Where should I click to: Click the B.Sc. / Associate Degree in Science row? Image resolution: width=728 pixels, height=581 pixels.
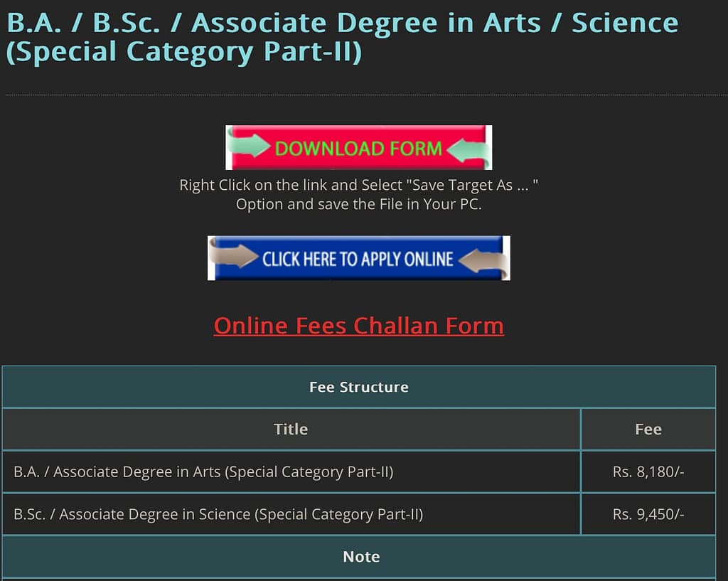pyautogui.click(x=218, y=514)
